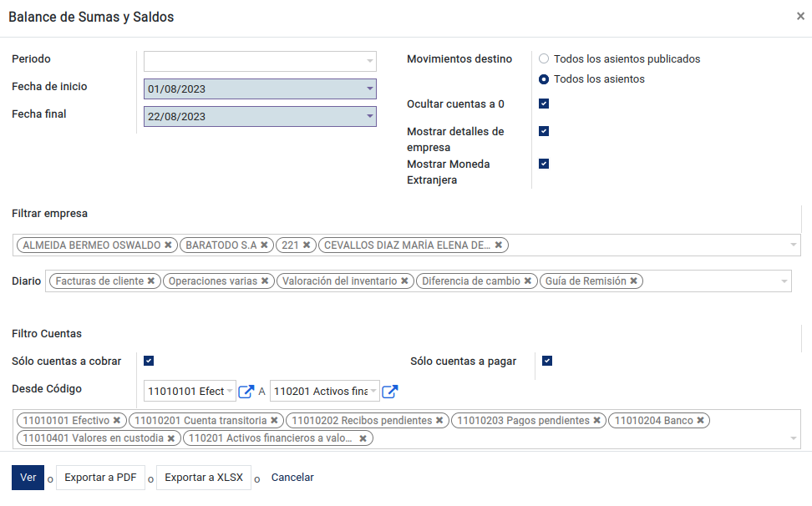This screenshot has width=812, height=506.
Task: Remove 11010101 Efectivo account tag
Action: (117, 421)
